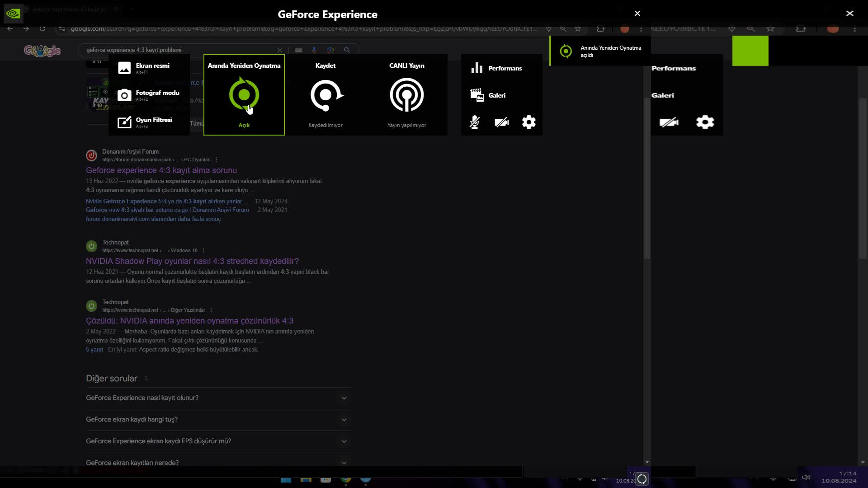
Task: Open settings gear in the microphone panel
Action: [x=529, y=122]
